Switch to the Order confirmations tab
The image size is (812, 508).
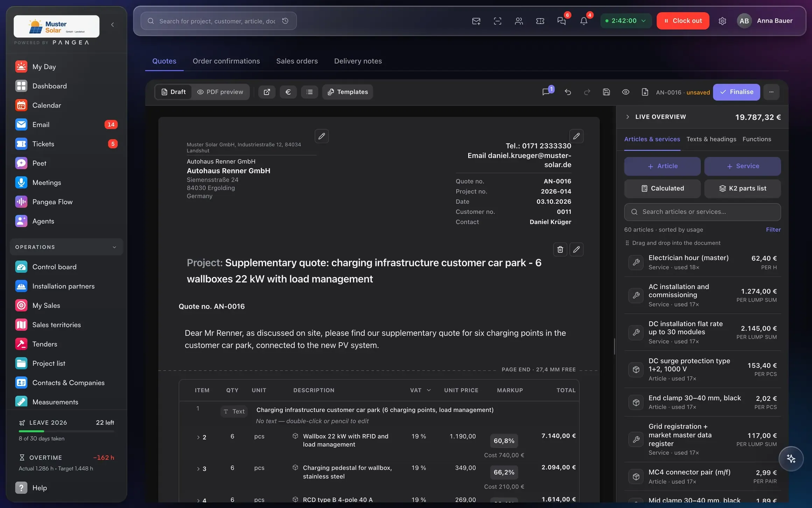(x=226, y=61)
